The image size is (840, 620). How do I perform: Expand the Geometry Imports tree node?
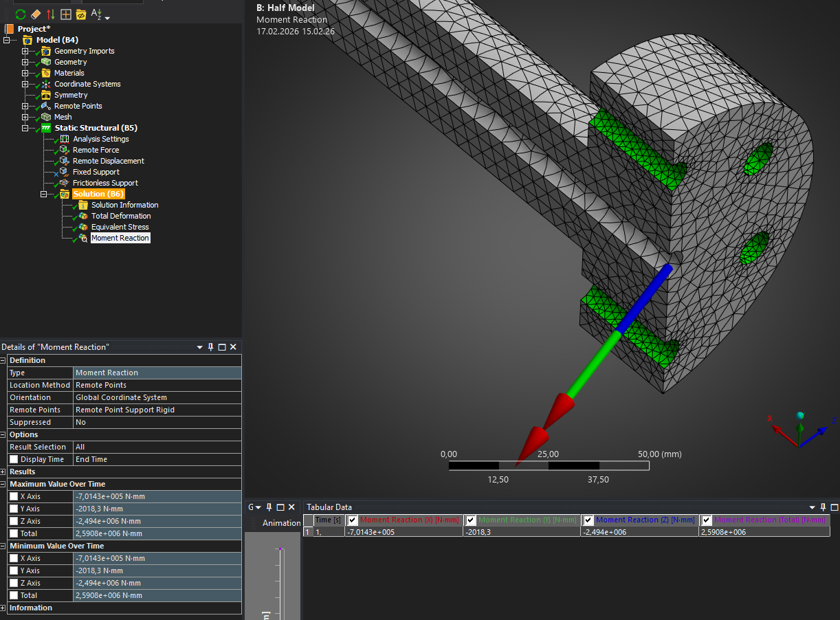tap(25, 51)
